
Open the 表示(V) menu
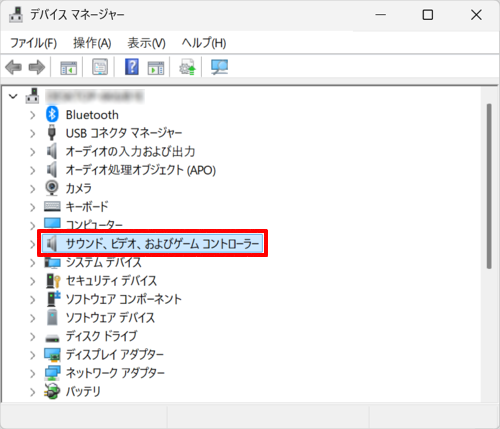146,43
